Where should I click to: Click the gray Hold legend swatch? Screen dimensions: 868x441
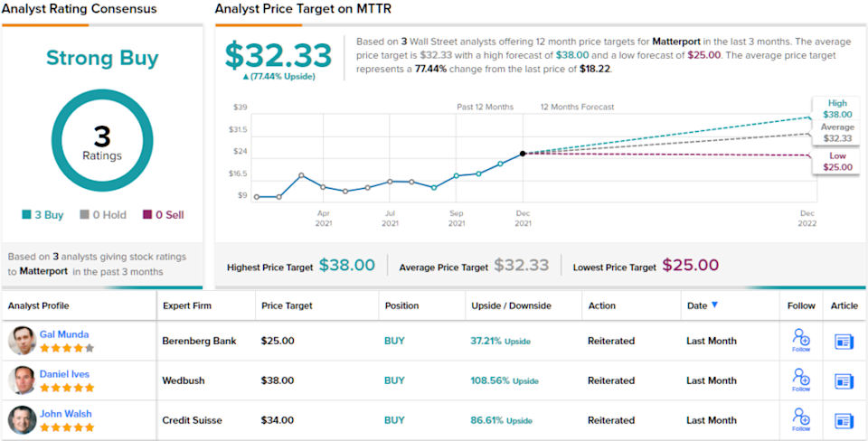pos(84,215)
